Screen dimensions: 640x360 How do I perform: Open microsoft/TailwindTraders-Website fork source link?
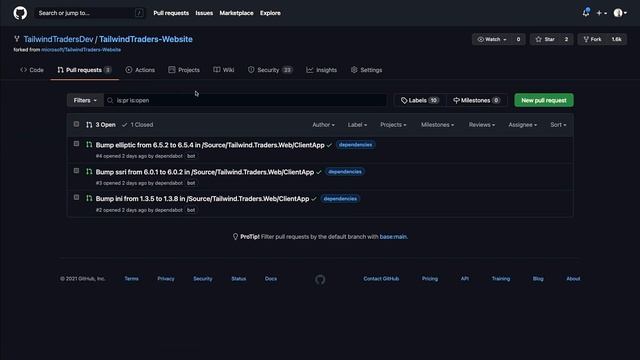click(81, 50)
